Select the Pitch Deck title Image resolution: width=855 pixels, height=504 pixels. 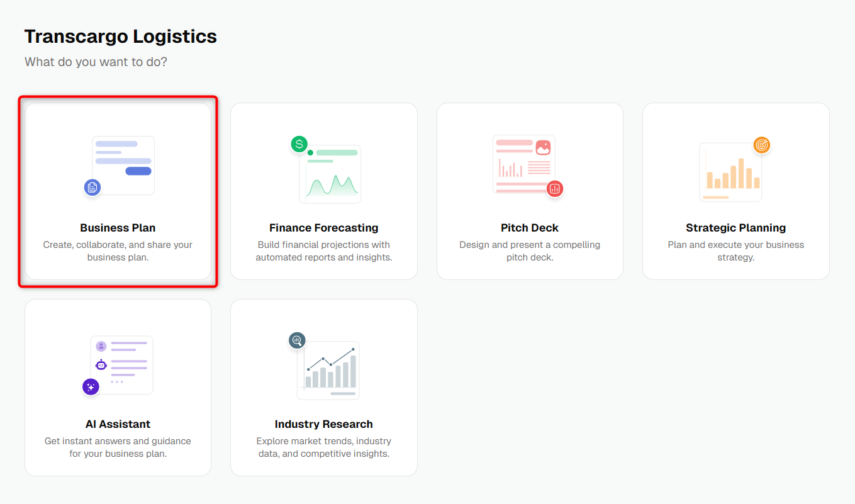tap(530, 228)
